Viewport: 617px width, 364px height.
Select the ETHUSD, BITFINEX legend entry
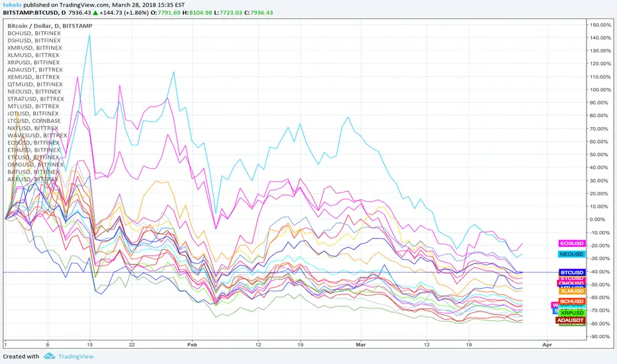[x=34, y=150]
